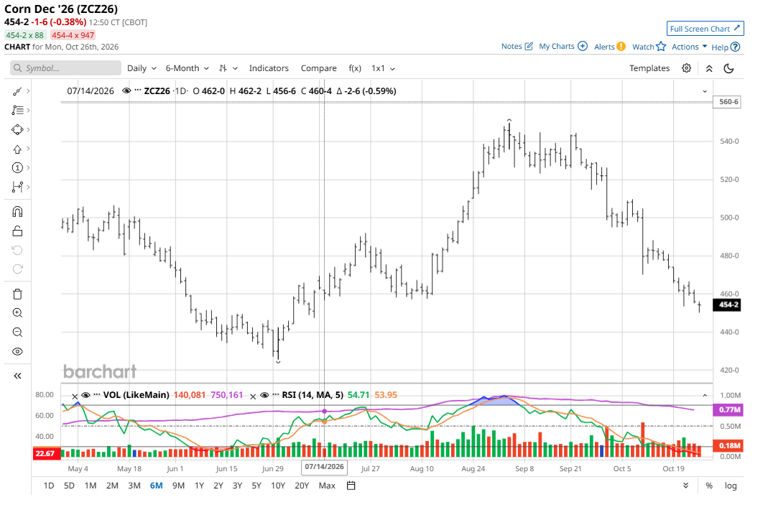This screenshot has width=768, height=505.
Task: Click the 07/14/2026 crosshair date marker
Action: point(324,466)
